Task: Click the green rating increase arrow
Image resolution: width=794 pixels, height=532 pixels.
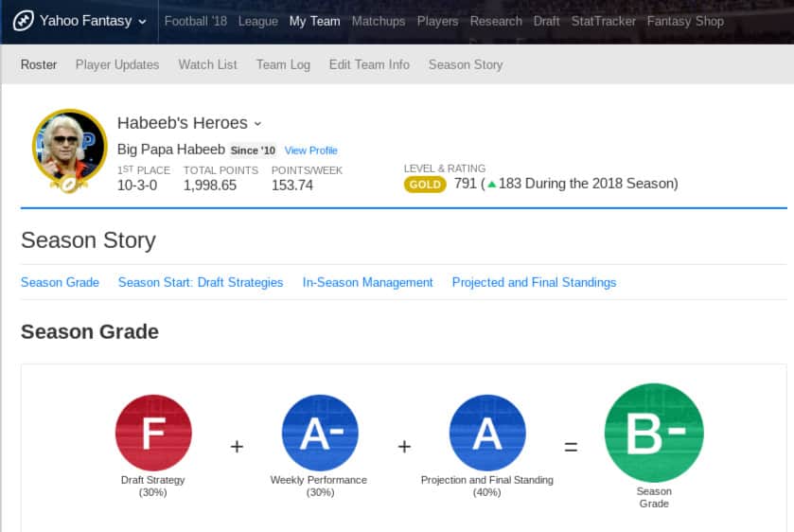Action: [x=491, y=185]
